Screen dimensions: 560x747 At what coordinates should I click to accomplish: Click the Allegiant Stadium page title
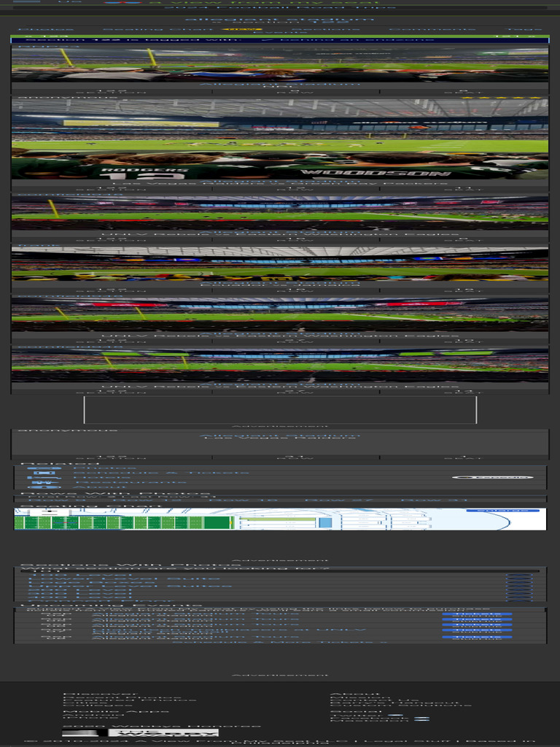pyautogui.click(x=280, y=18)
